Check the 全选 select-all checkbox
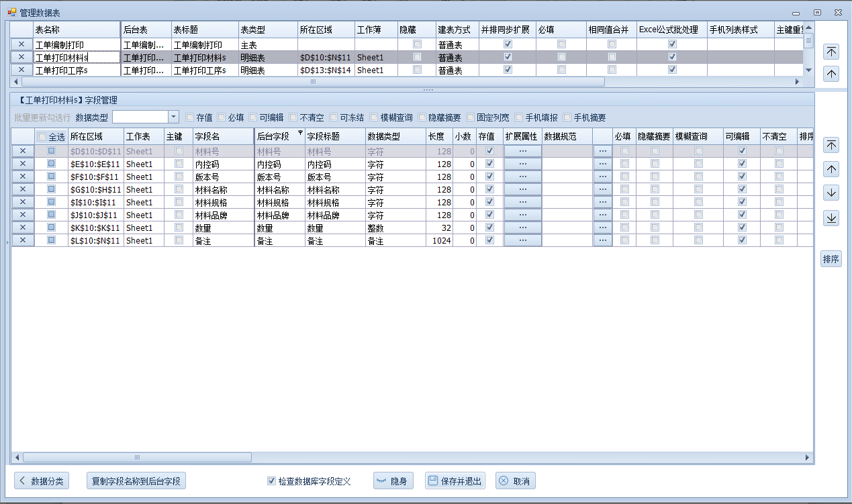Viewport: 852px width, 504px height. tap(42, 136)
